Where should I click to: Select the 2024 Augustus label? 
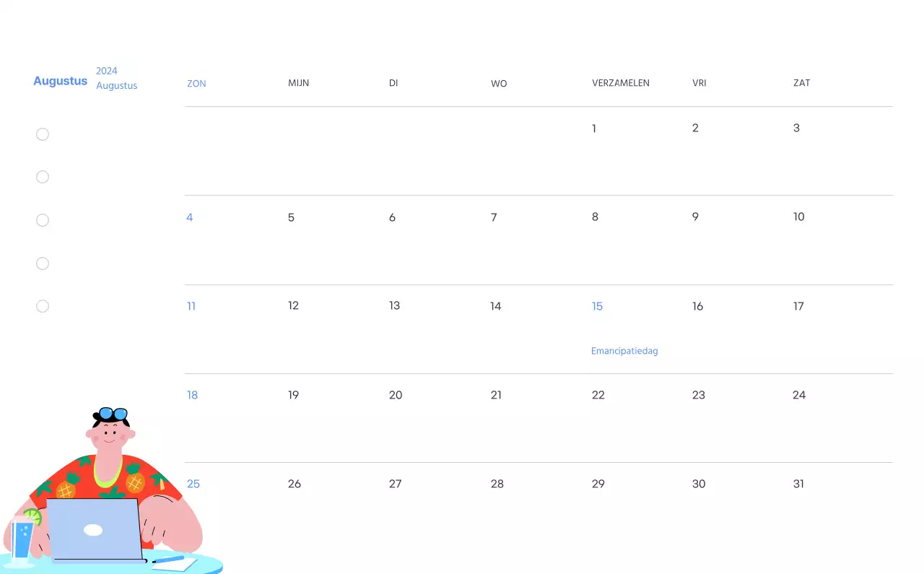[116, 78]
